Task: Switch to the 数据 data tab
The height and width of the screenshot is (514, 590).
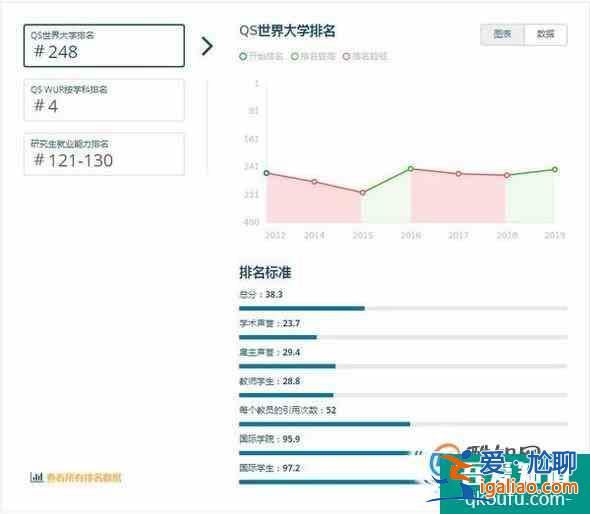Action: (546, 35)
